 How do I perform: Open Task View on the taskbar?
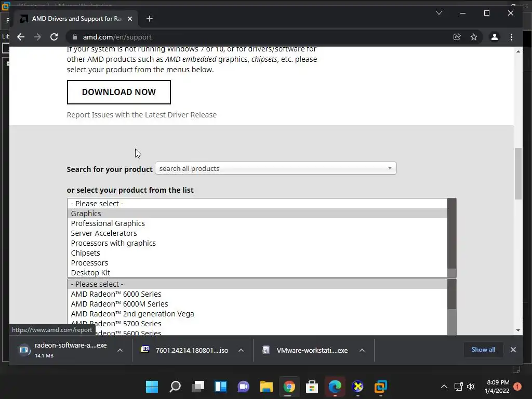(198, 387)
